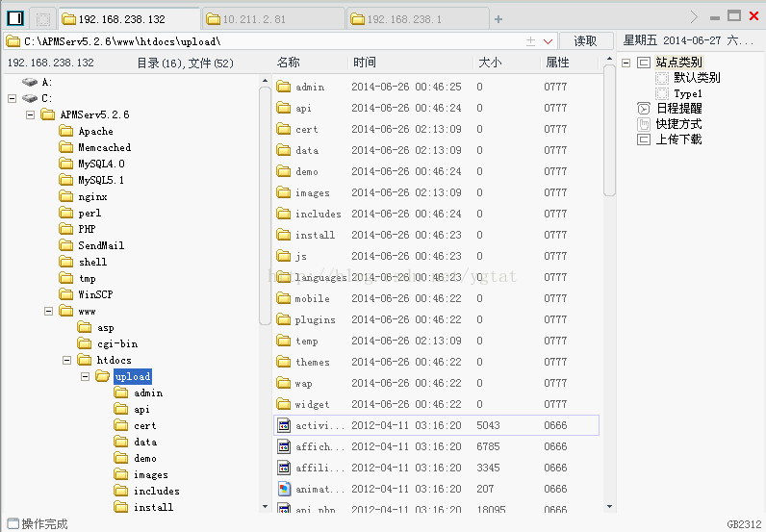Select the affili... file row
This screenshot has width=766, height=532.
click(x=436, y=468)
